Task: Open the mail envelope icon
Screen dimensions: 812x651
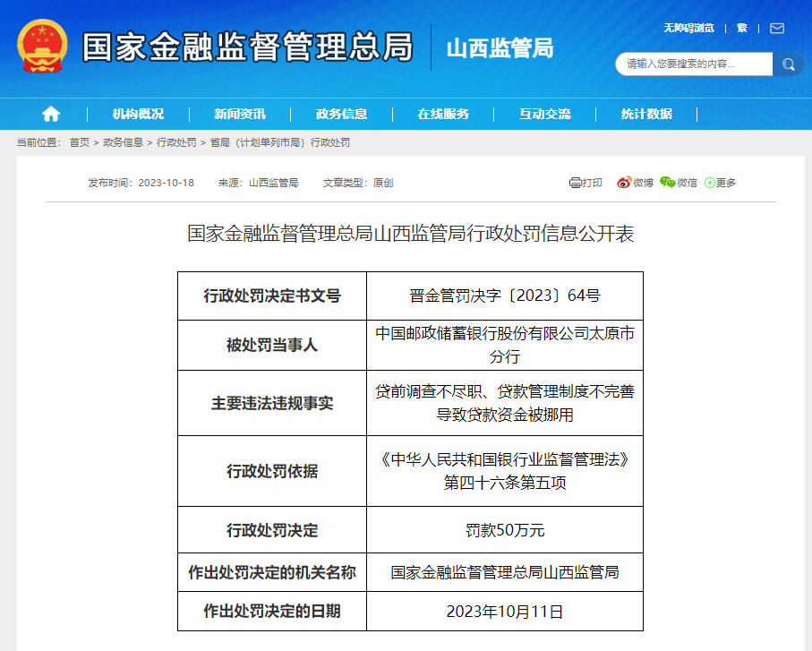Action: [x=777, y=28]
